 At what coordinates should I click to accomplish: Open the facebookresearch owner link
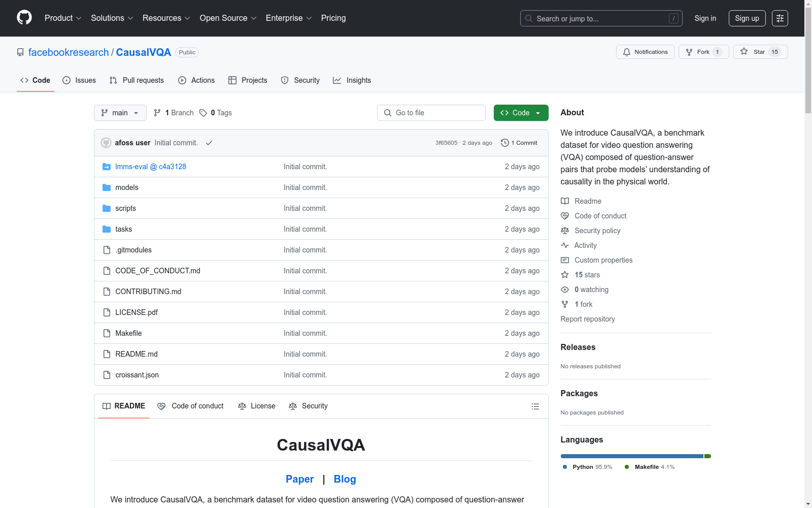[69, 52]
